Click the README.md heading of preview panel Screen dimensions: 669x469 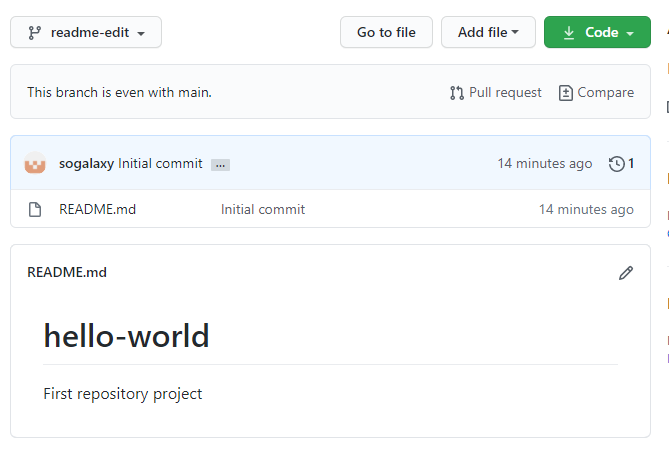[67, 272]
